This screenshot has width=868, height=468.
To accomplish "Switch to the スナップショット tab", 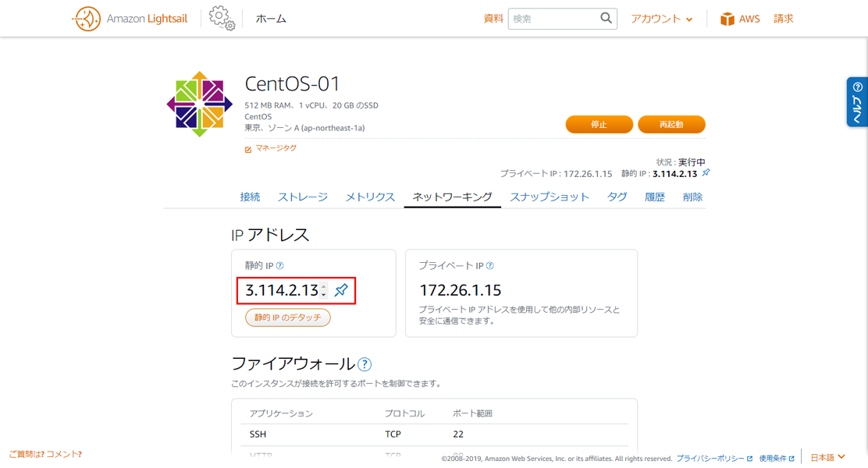I will 550,197.
